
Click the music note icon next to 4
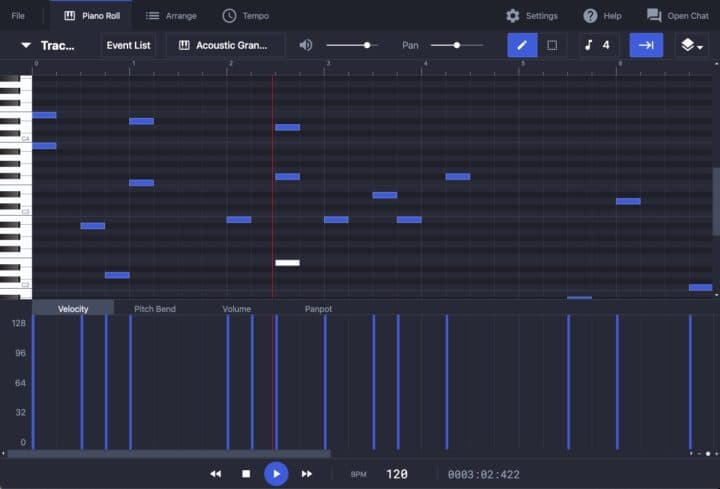click(x=589, y=45)
